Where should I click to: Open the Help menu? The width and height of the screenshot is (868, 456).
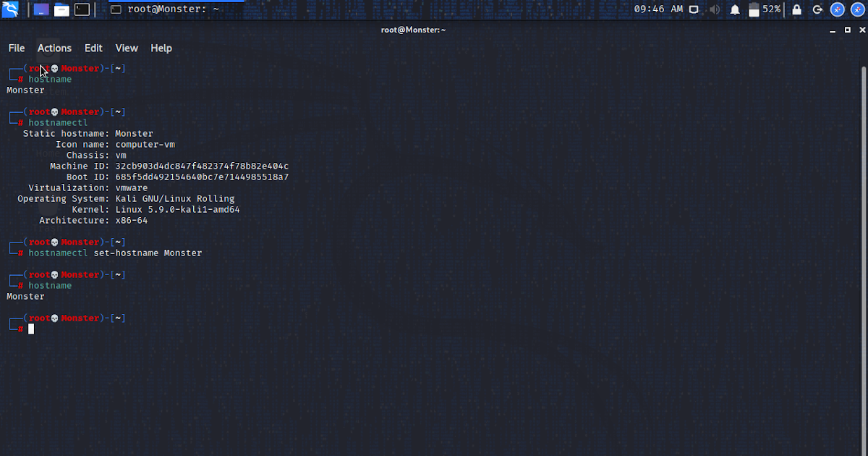click(x=161, y=48)
